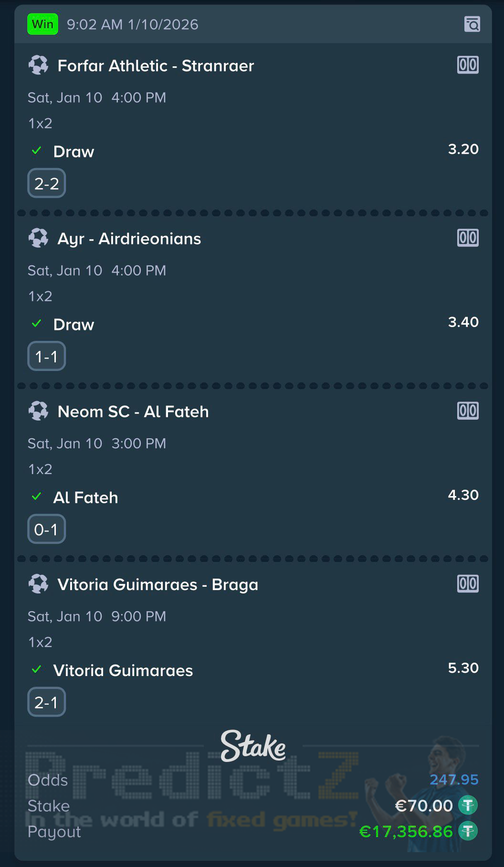Open the total odds value 247.95
This screenshot has height=867, width=504.
coord(453,780)
